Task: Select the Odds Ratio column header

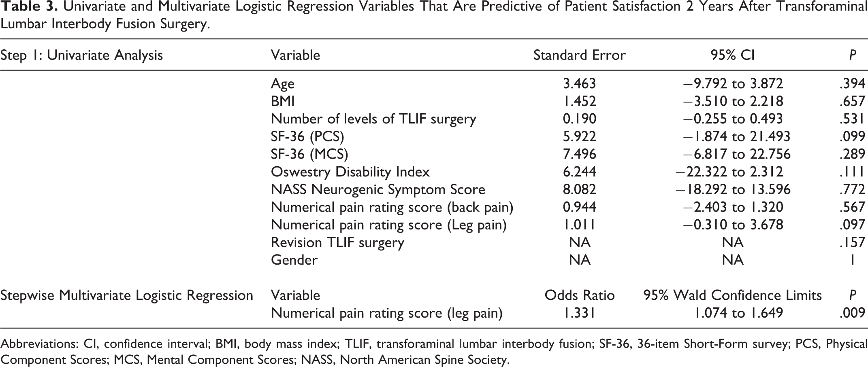Action: (579, 295)
